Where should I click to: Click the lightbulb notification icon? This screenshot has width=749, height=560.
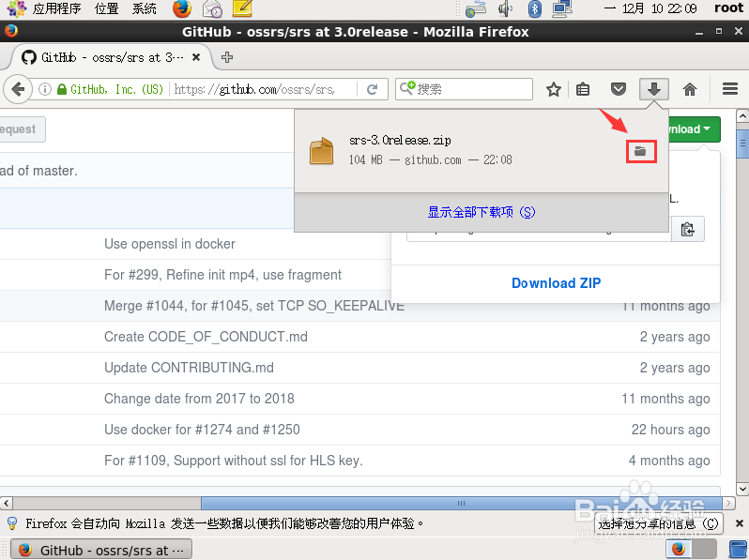click(12, 523)
